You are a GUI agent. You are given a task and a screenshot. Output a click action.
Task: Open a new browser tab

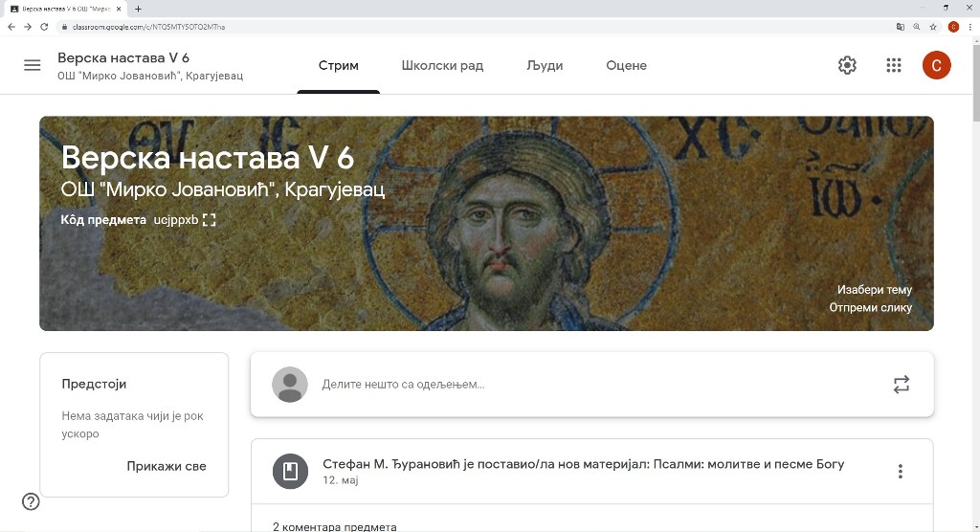[x=138, y=9]
